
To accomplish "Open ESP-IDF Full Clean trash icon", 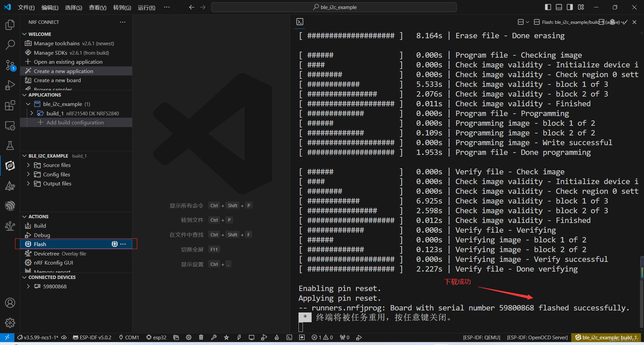I will coord(201,338).
